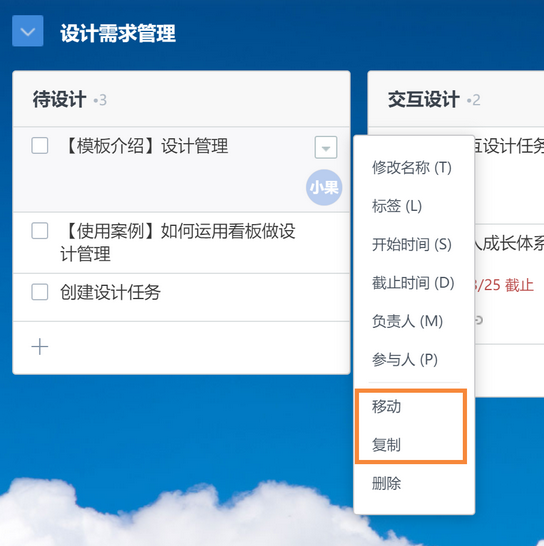Click the 小果 avatar on the task card
The height and width of the screenshot is (546, 544).
coord(324,187)
